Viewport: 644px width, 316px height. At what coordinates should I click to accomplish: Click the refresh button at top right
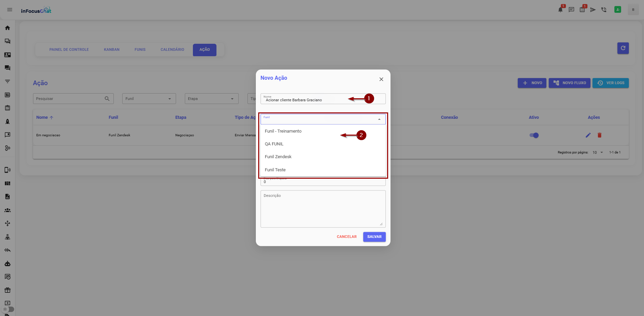pos(623,48)
